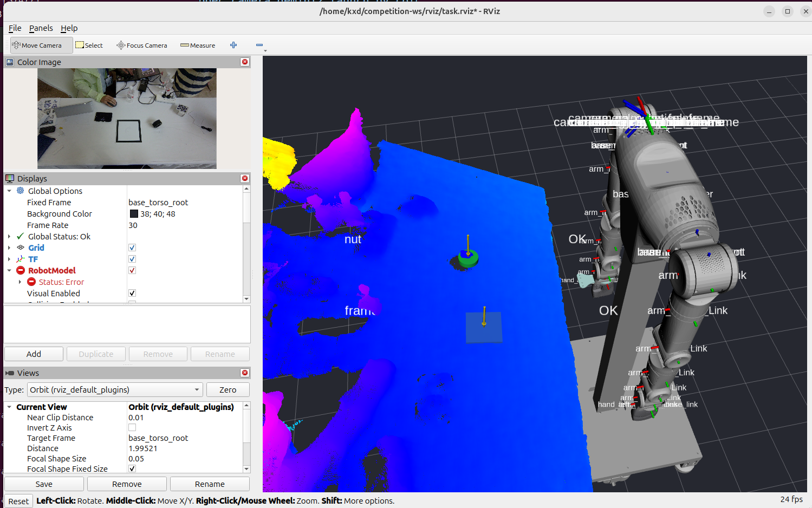Click the blue plus add-tool icon
The width and height of the screenshot is (812, 508).
pyautogui.click(x=233, y=45)
